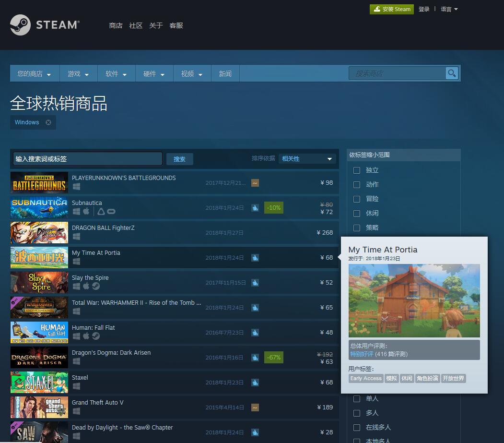
Task: Click the thumbs-up review icon for My Time At Portia
Action: click(255, 258)
